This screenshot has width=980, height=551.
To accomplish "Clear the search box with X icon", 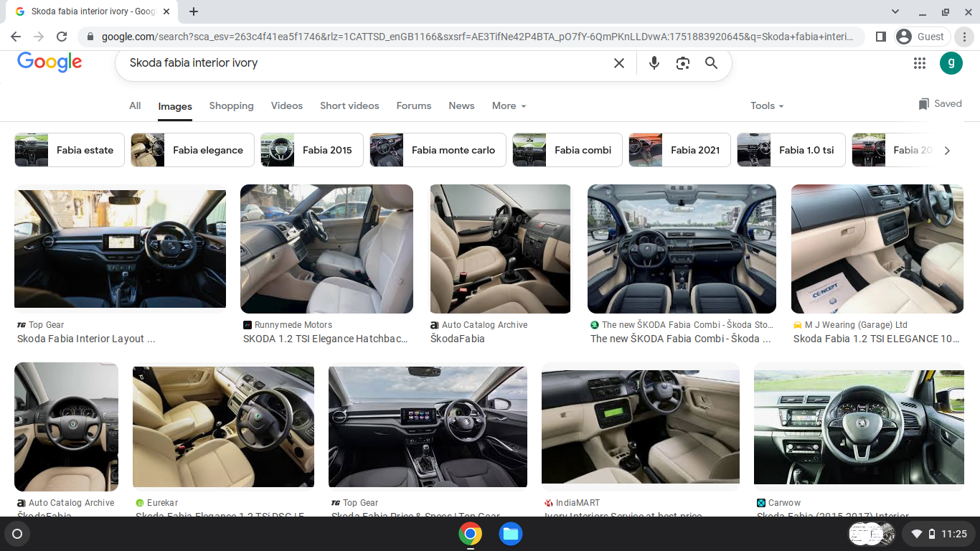I will click(x=619, y=63).
